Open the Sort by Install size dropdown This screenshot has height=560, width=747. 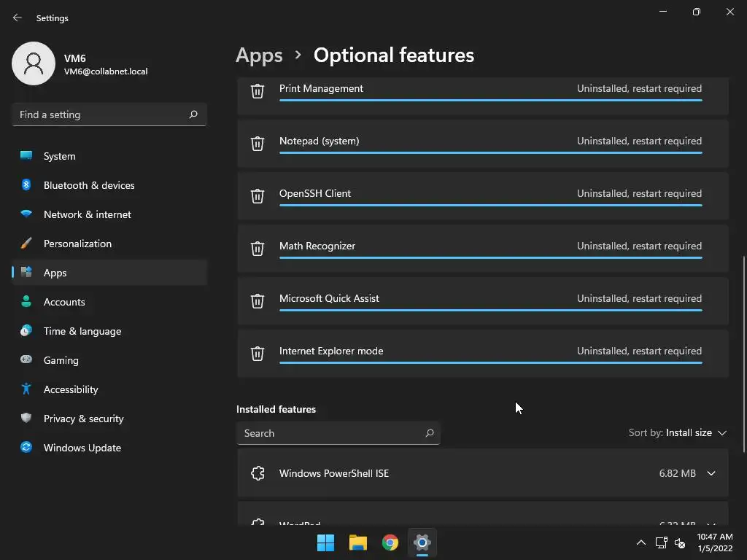click(x=678, y=433)
